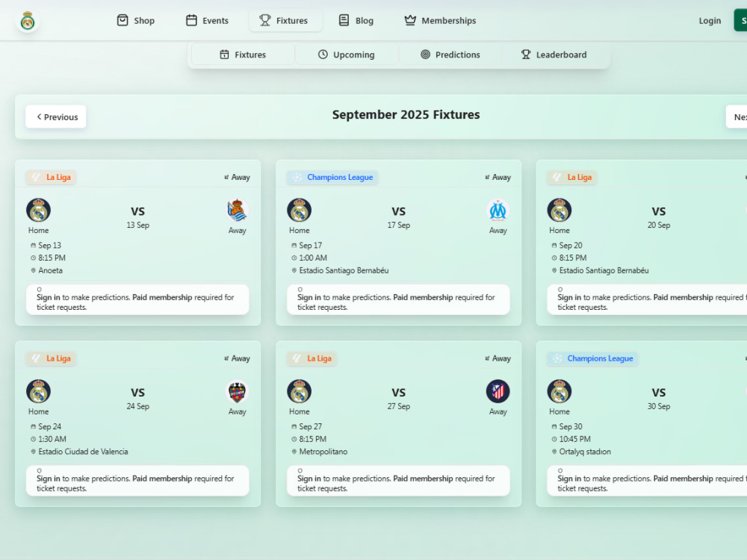
Task: Click the Sign in link on the 13 Sep card
Action: [48, 297]
